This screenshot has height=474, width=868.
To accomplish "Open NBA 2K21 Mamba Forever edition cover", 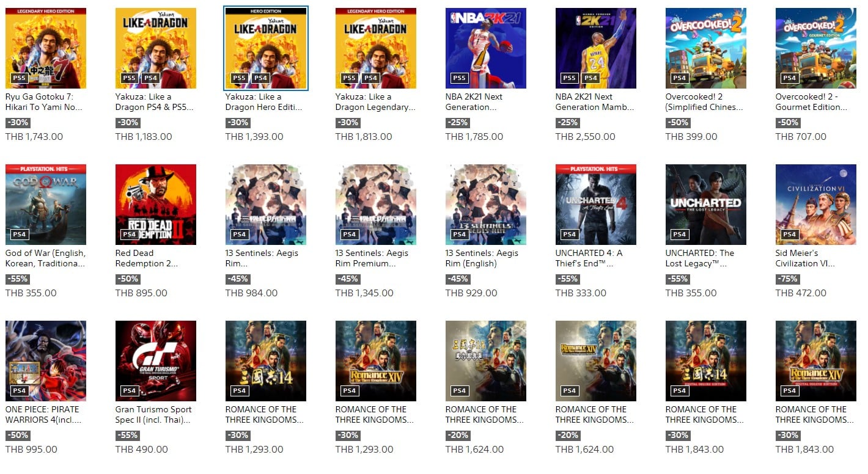I will [x=596, y=48].
